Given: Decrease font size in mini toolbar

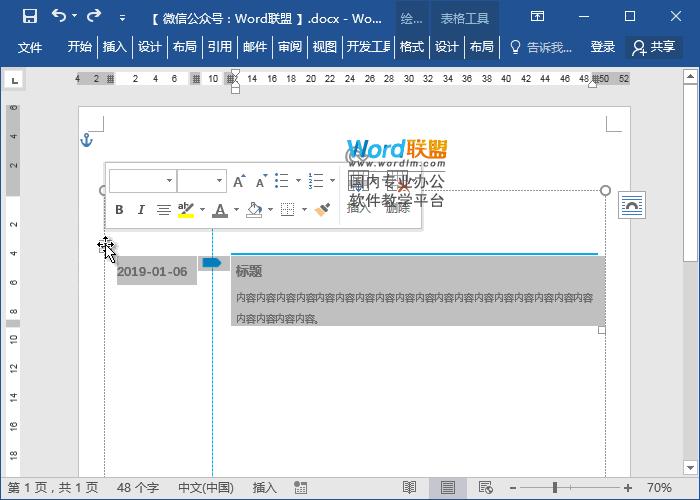Looking at the screenshot, I should (x=261, y=181).
